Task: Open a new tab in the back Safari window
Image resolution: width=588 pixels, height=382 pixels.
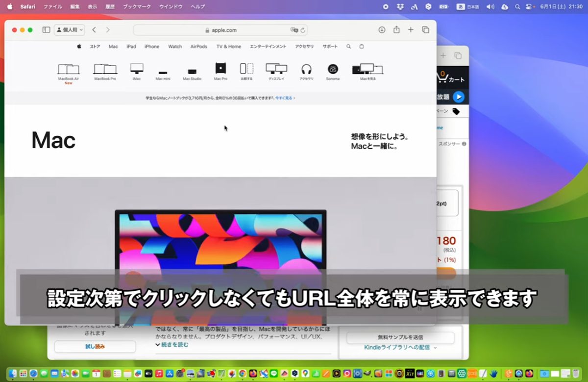Action: click(x=443, y=55)
